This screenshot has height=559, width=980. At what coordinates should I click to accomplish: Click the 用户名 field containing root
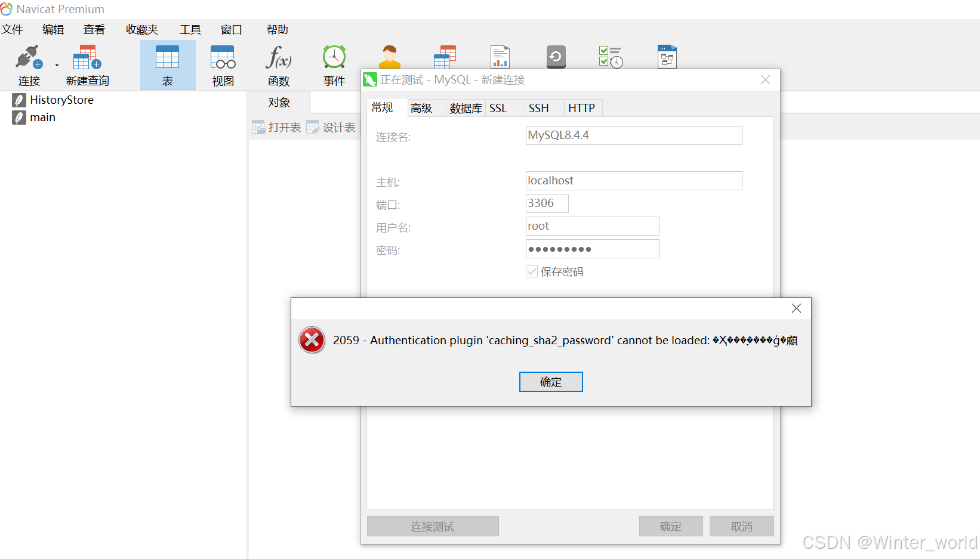pyautogui.click(x=592, y=226)
